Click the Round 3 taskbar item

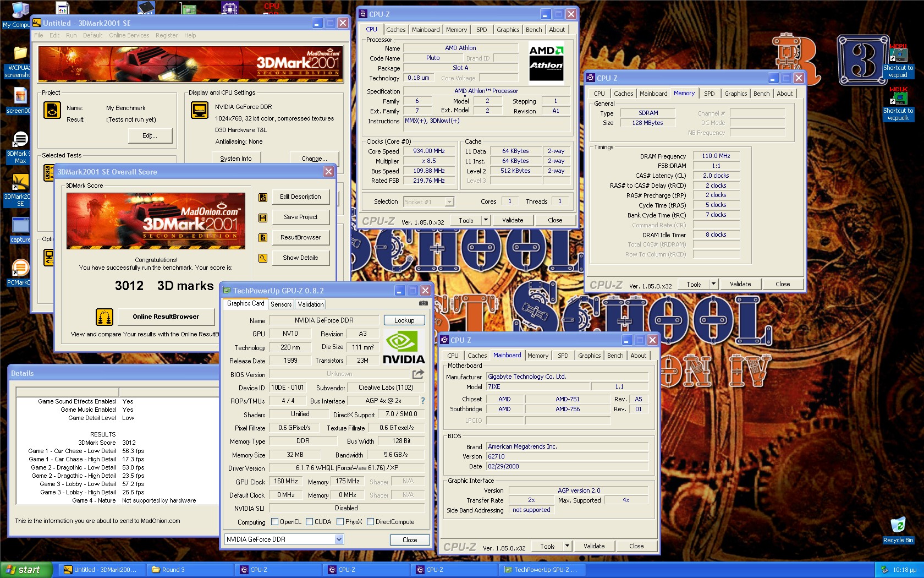pos(190,570)
